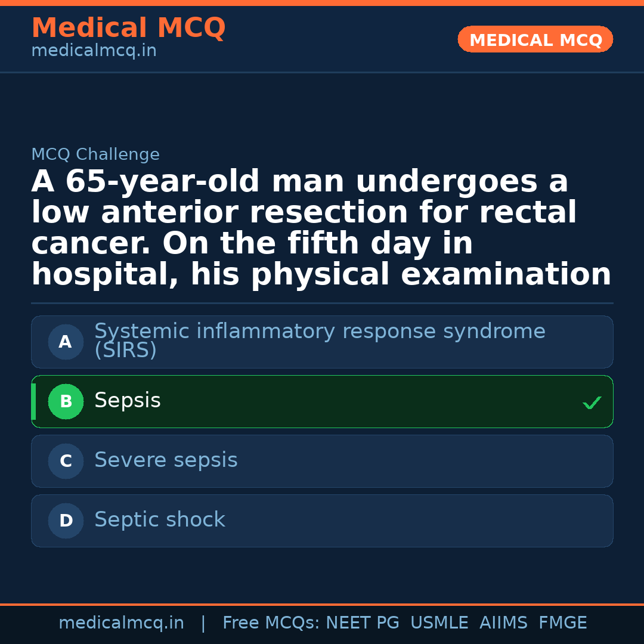This screenshot has width=644, height=644.
Task: Click the green B option circle
Action: click(66, 402)
